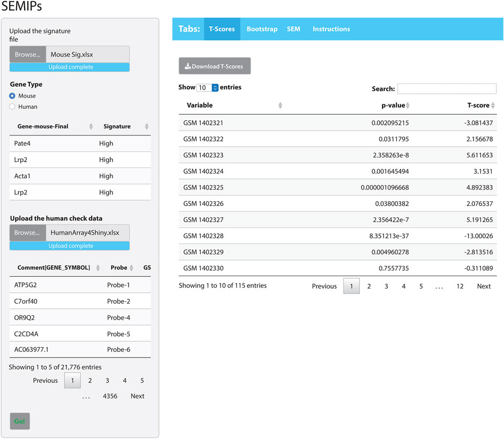Open the SEM tab

(294, 29)
